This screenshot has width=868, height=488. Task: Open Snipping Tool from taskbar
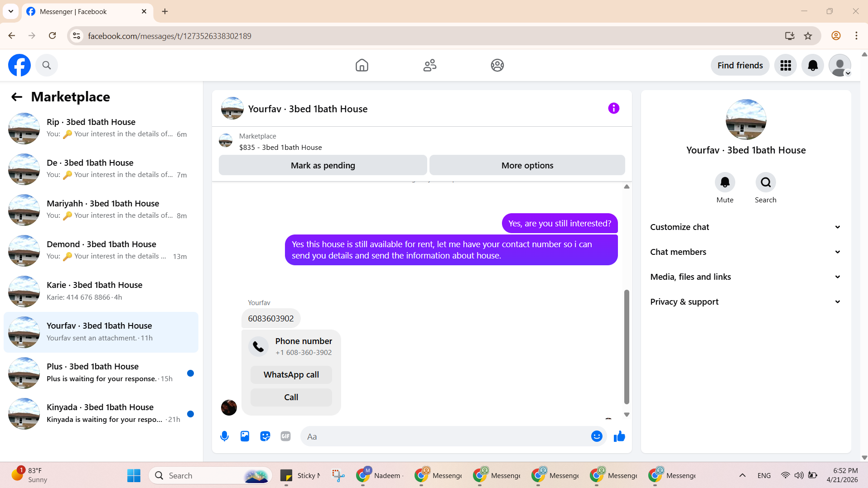click(338, 475)
